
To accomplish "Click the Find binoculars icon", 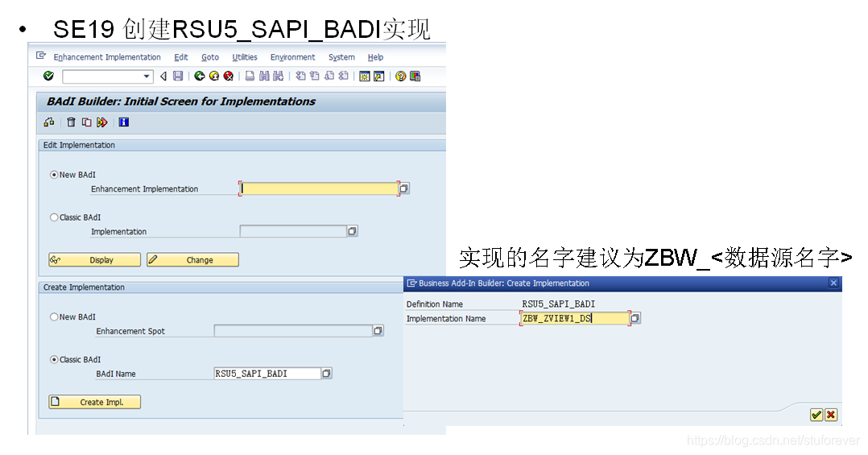I will point(264,76).
